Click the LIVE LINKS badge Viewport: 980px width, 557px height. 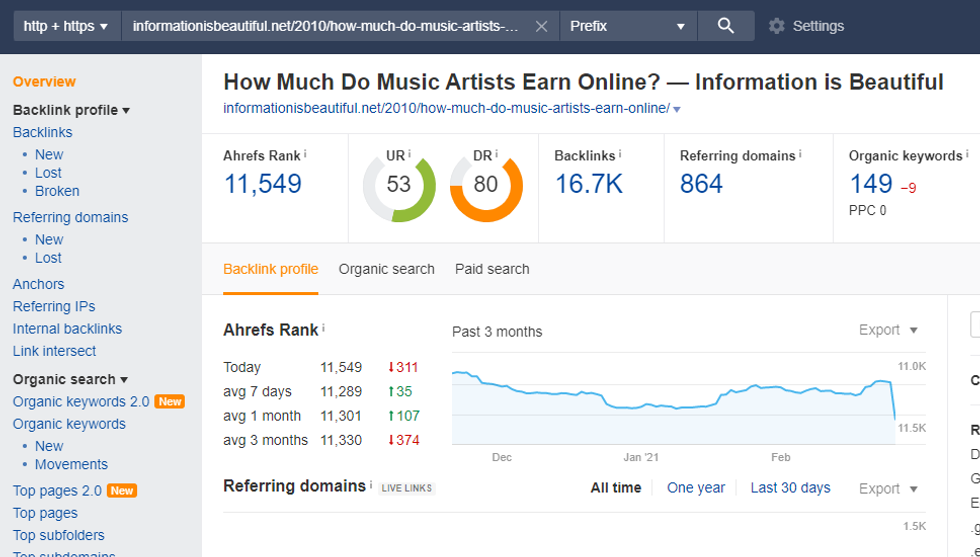coord(407,488)
